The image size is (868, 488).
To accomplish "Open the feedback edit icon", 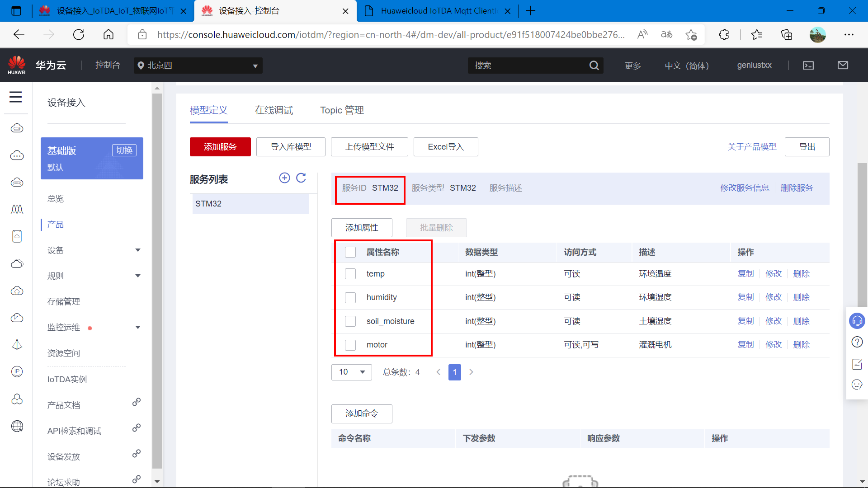I will (x=857, y=364).
